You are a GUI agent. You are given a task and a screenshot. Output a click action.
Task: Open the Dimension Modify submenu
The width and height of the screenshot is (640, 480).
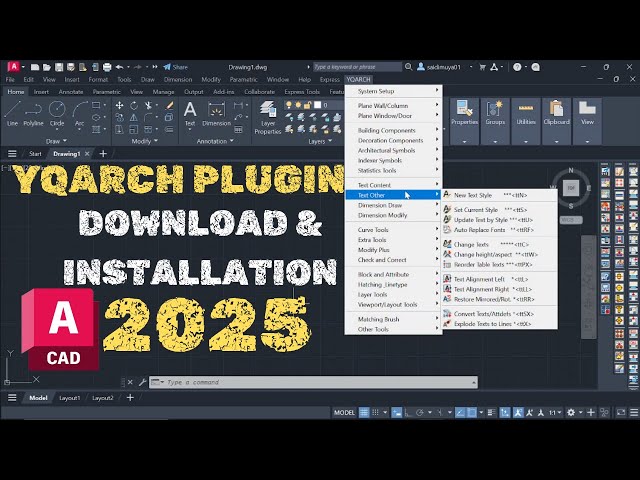click(393, 215)
